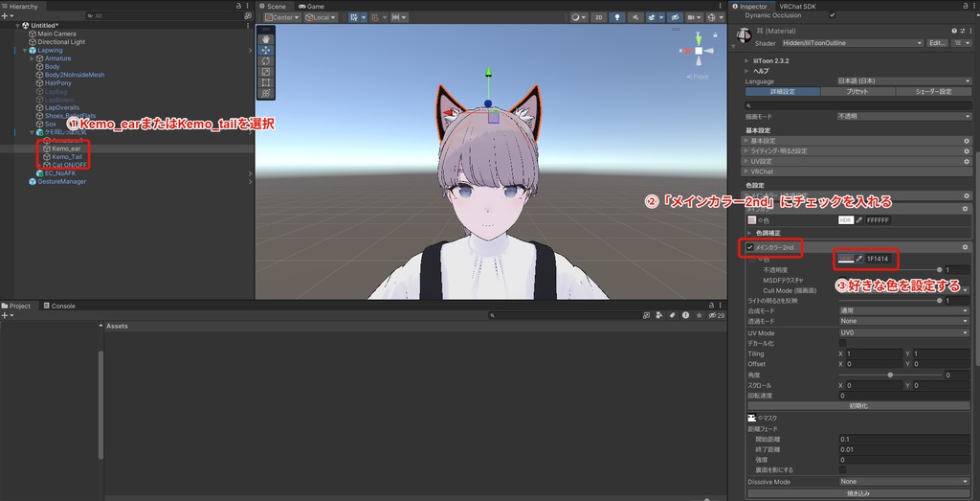Click the 初期化 button
Viewport: 980px width, 501px height.
(x=858, y=405)
